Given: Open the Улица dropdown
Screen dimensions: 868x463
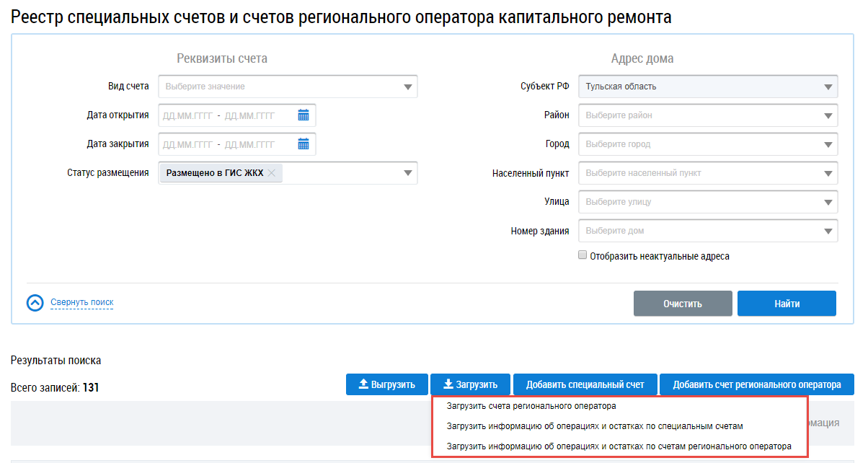Looking at the screenshot, I should 828,202.
